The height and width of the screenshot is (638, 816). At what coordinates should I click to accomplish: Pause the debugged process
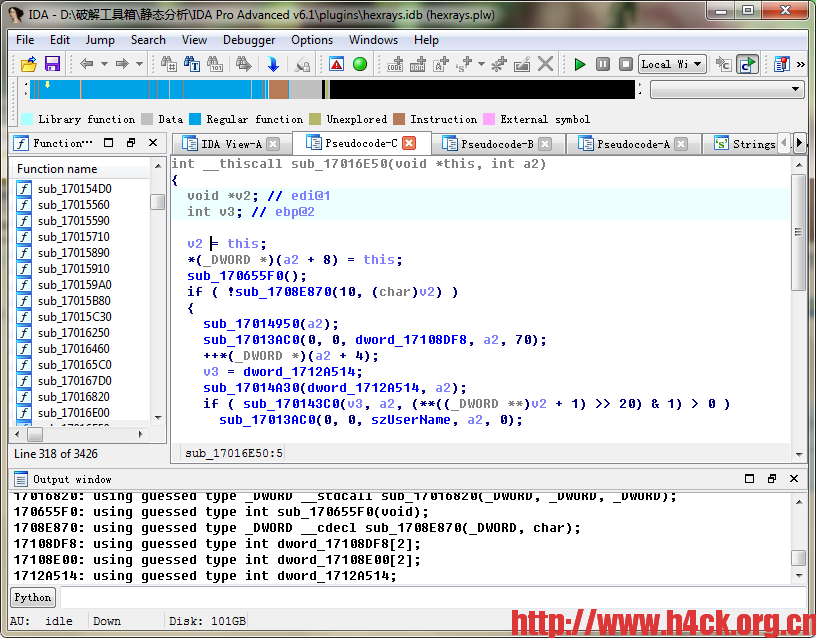pyautogui.click(x=603, y=64)
